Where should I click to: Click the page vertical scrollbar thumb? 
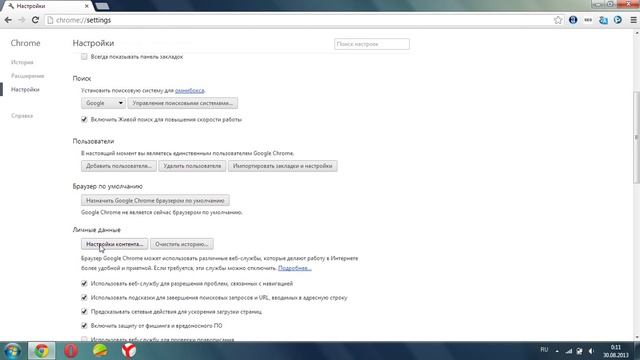tap(636, 138)
